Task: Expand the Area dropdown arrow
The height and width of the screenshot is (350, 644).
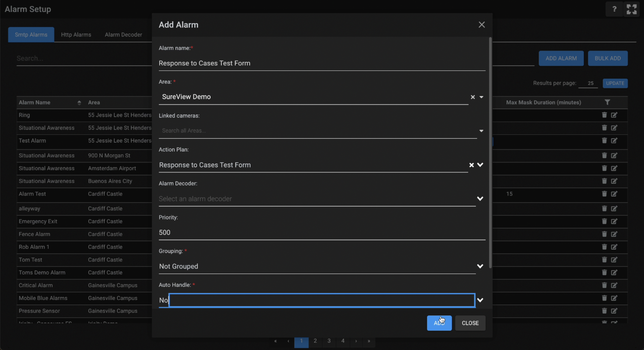Action: coord(481,97)
